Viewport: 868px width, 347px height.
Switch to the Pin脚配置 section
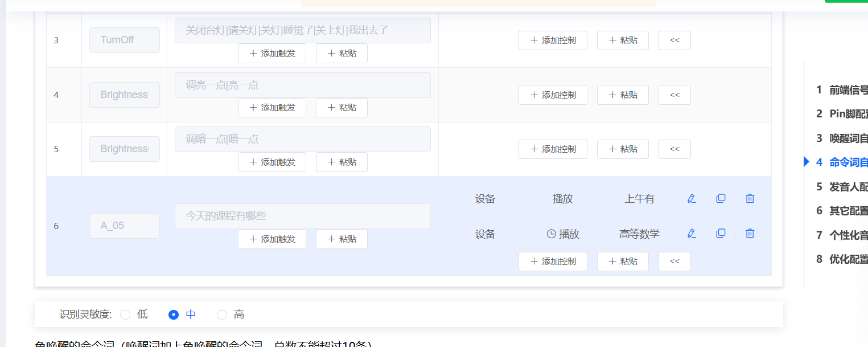(x=842, y=113)
